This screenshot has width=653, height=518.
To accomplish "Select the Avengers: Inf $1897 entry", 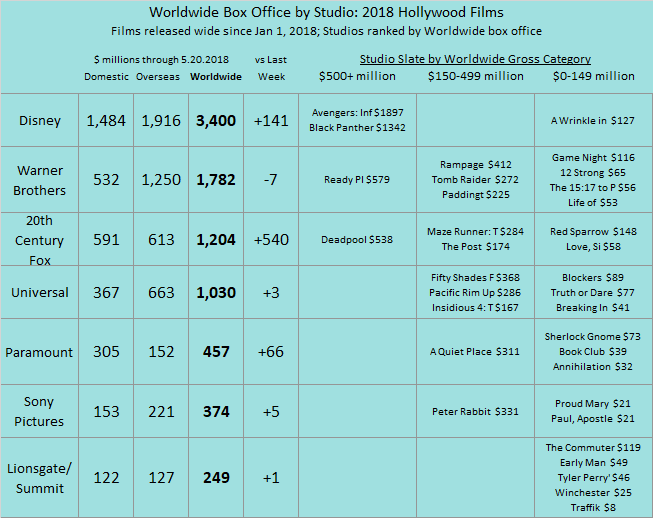I will pos(357,113).
